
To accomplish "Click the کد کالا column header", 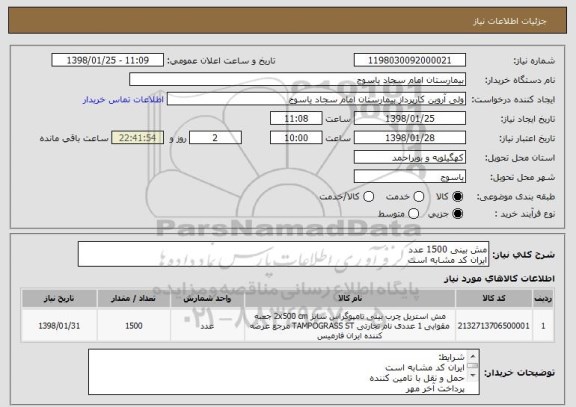I will (x=494, y=298).
